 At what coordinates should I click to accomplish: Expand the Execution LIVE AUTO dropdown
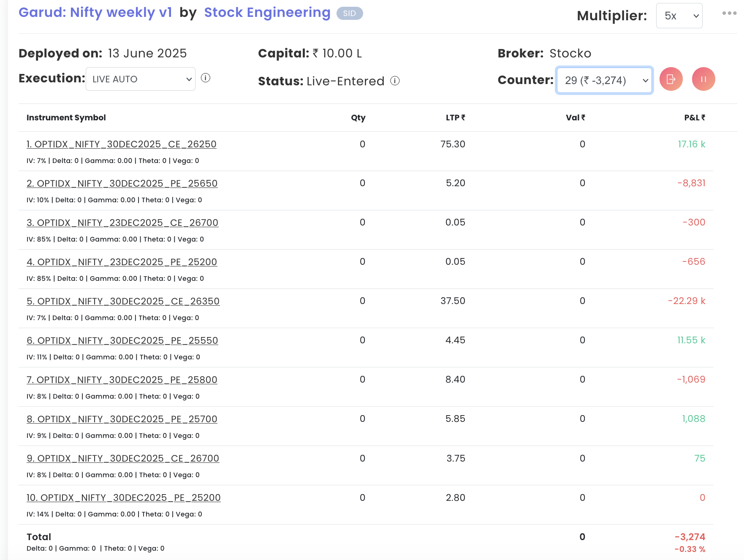coord(141,79)
